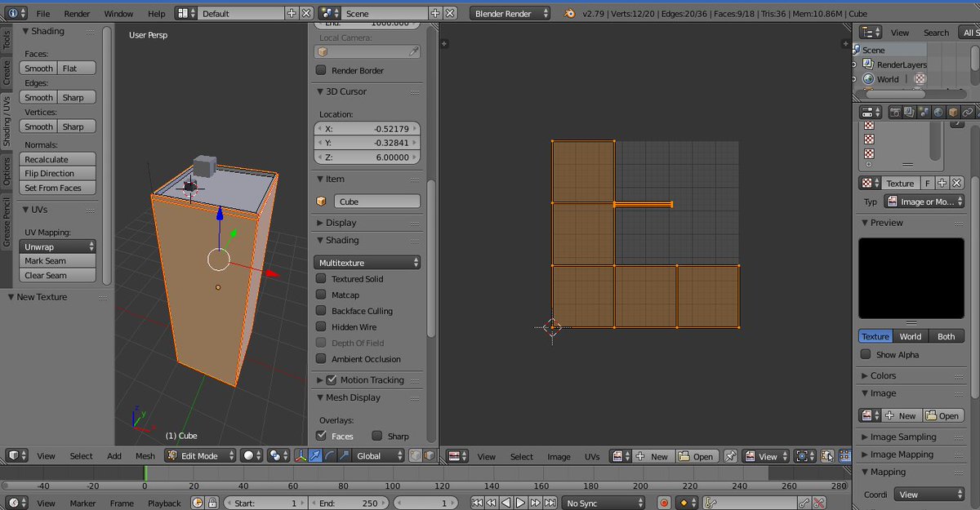Open the Edit Mode dropdown
980x510 pixels.
pos(200,455)
